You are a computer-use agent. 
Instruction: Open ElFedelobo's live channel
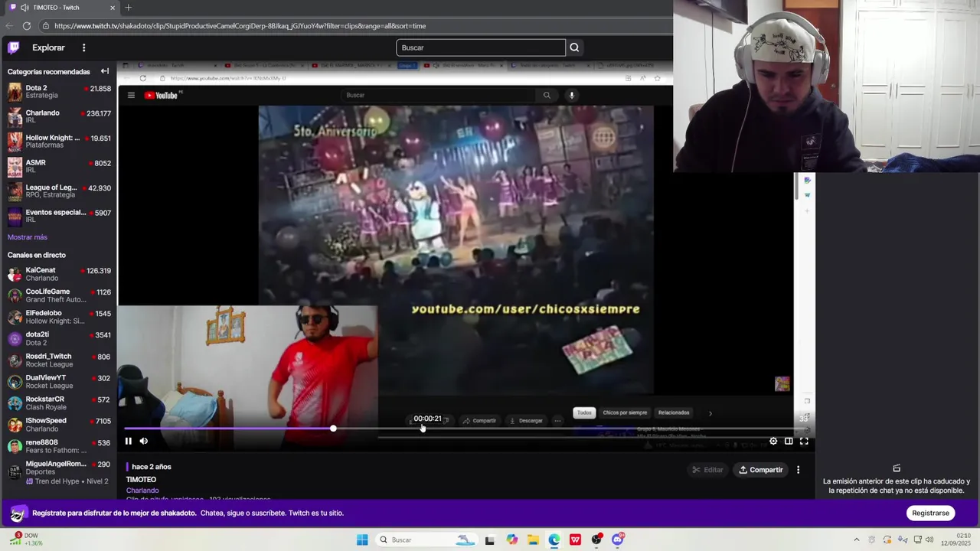pos(59,317)
